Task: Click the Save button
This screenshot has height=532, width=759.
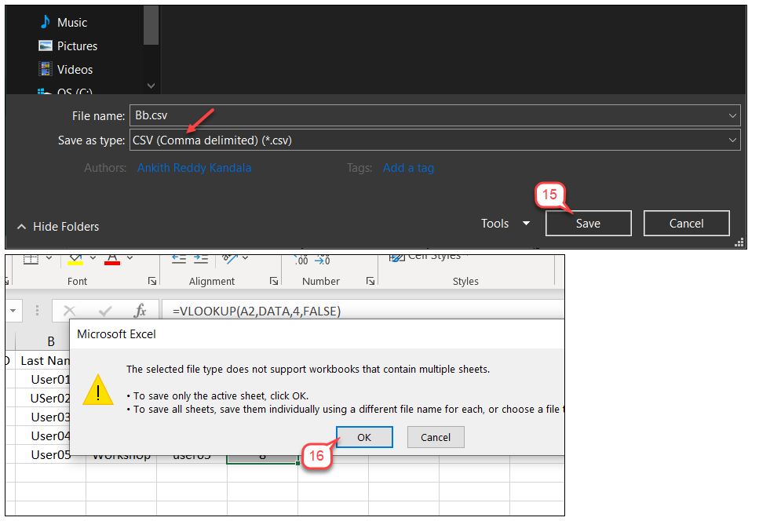Action: (x=588, y=223)
